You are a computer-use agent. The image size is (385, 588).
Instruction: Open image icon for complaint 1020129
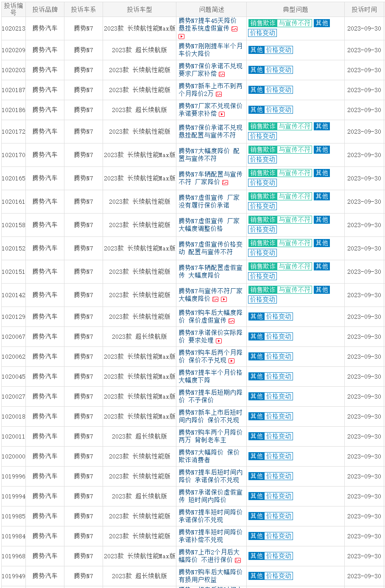click(232, 321)
